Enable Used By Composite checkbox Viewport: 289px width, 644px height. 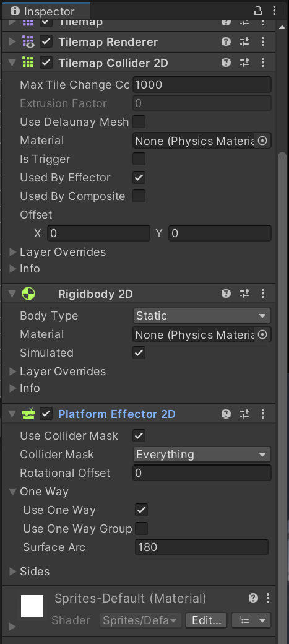pyautogui.click(x=139, y=196)
